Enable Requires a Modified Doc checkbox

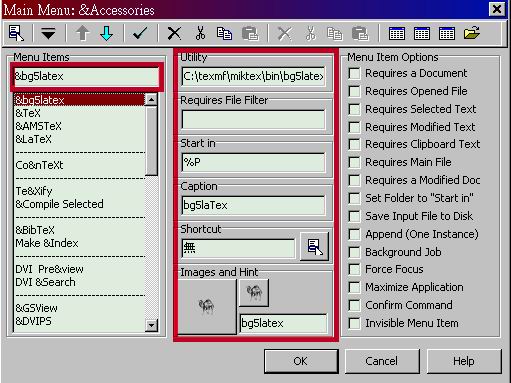tap(354, 180)
